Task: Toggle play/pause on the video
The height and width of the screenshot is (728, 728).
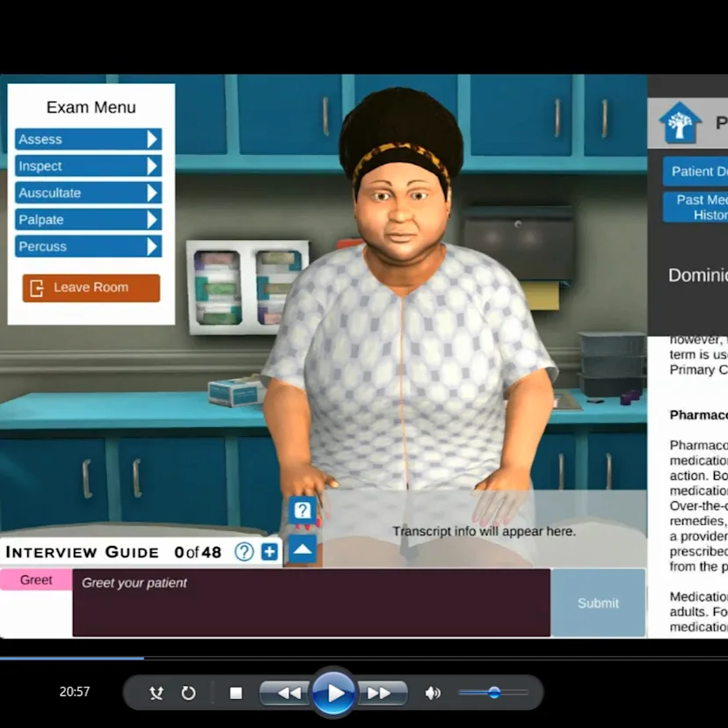Action: click(x=335, y=693)
